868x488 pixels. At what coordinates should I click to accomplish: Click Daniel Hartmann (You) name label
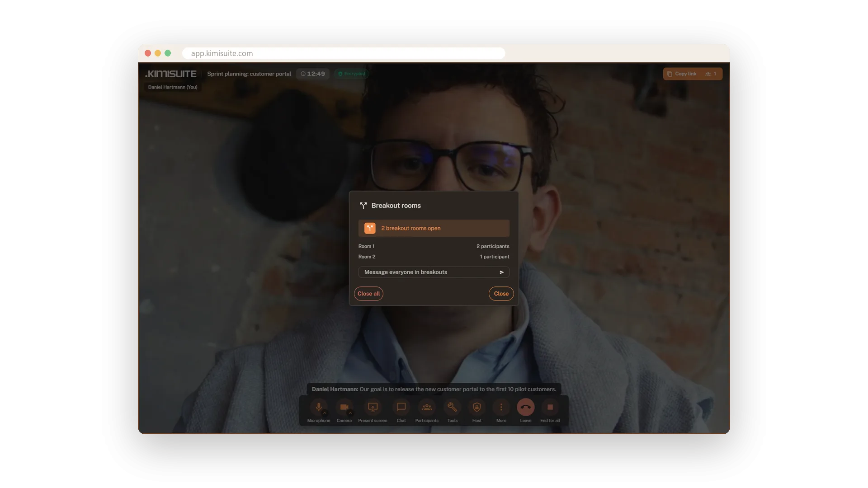pos(173,87)
